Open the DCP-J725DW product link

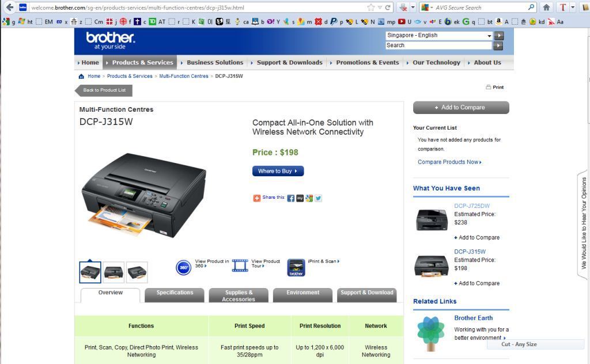coord(472,206)
